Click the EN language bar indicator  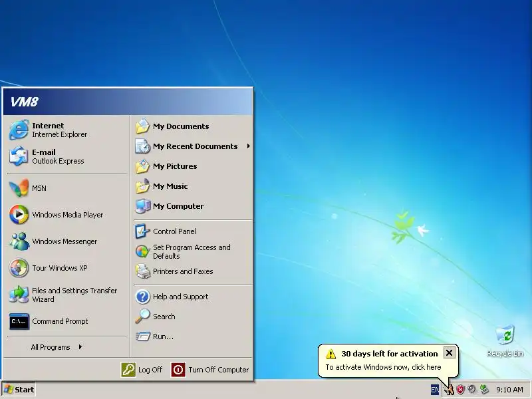coord(435,390)
